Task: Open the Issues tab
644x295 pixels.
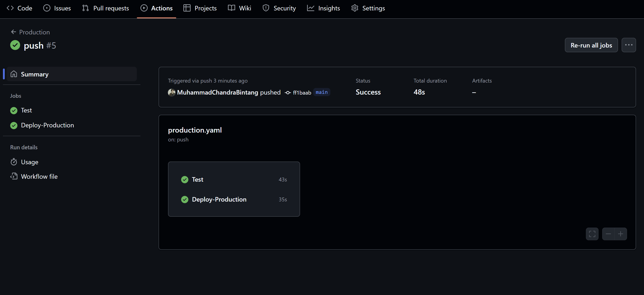Action: (57, 8)
